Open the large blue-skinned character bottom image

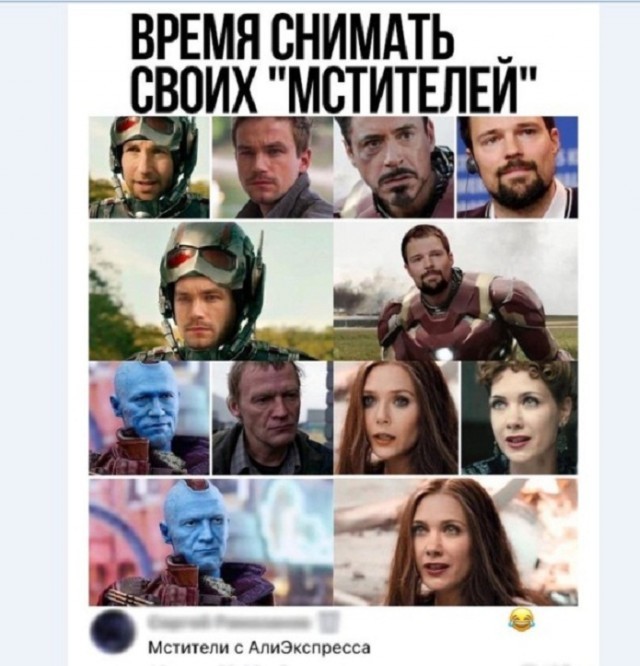(211, 542)
